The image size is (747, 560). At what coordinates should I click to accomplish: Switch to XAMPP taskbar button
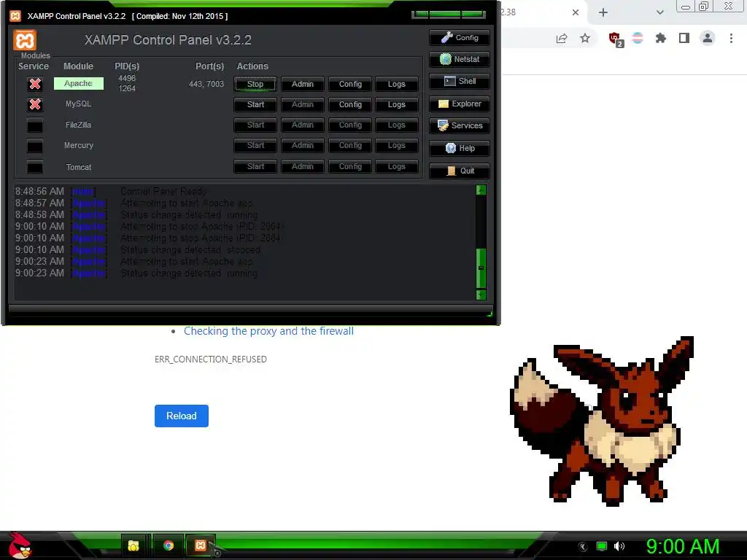(201, 545)
